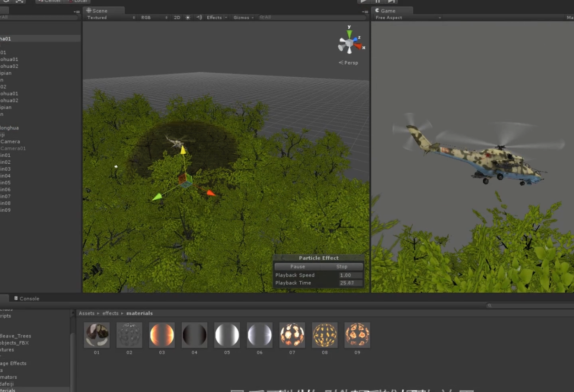Screen dimensions: 574x392
Task: Click the Game tab icon
Action: pyautogui.click(x=377, y=11)
